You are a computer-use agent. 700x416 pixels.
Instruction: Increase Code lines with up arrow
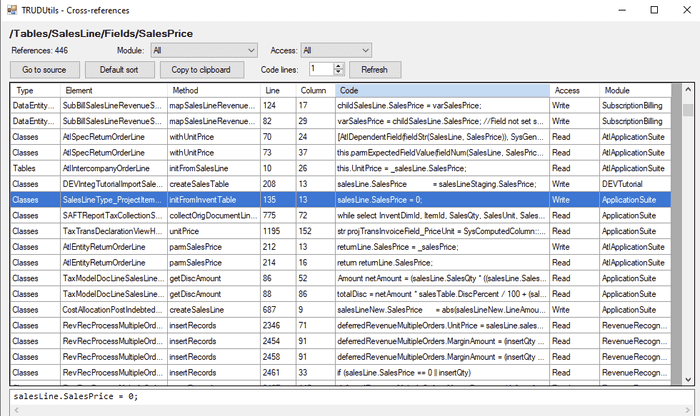click(x=339, y=66)
